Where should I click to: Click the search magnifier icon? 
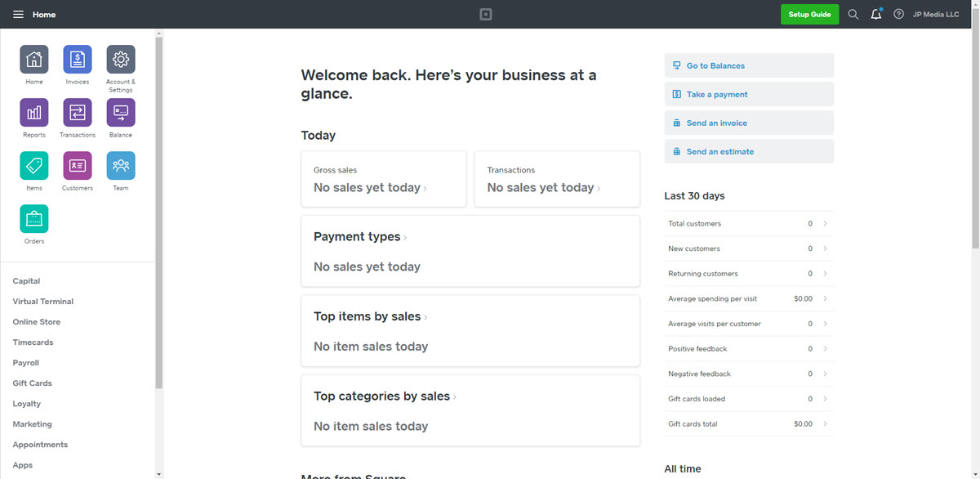point(853,15)
